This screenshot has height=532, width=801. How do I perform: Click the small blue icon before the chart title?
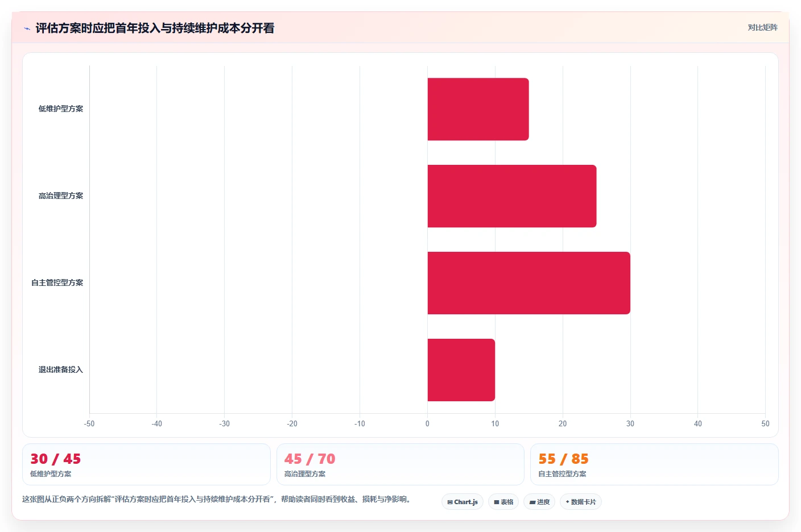point(27,28)
